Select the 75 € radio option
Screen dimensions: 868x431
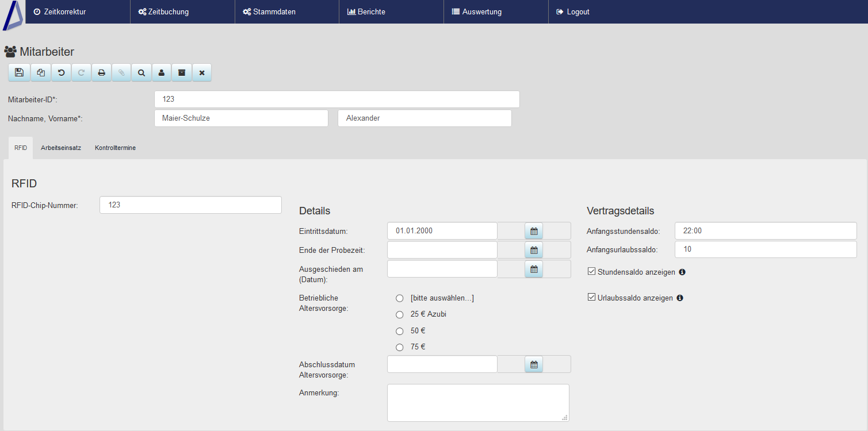tap(400, 347)
